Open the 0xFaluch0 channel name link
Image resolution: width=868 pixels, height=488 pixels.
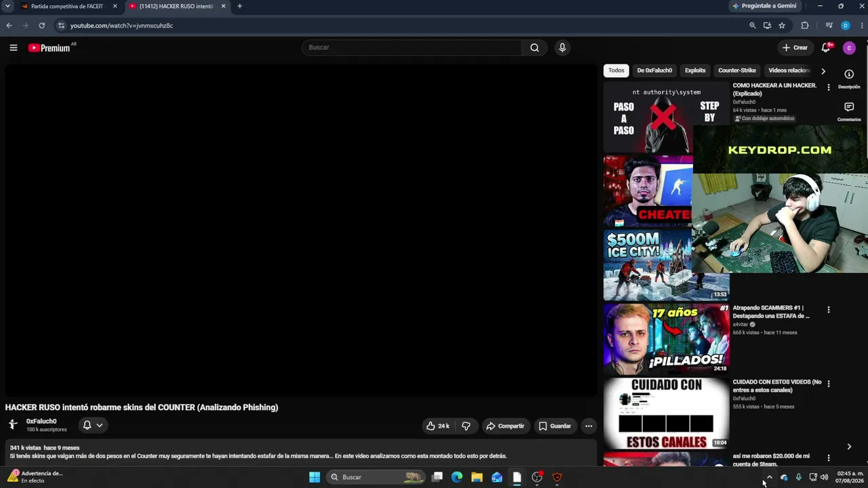pyautogui.click(x=41, y=421)
